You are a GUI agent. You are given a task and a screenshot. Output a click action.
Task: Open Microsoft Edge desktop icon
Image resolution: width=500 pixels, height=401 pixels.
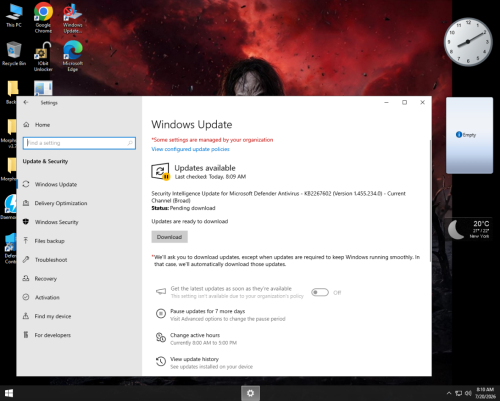(73, 56)
